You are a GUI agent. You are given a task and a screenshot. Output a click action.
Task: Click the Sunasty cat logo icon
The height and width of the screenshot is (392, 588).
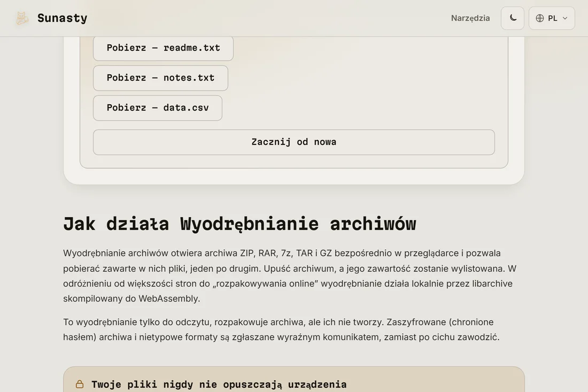[22, 18]
